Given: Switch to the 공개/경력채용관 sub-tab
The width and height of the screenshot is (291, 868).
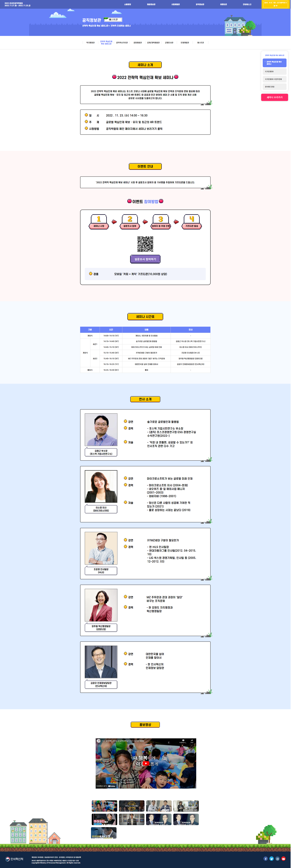Looking at the screenshot, I should point(153,43).
